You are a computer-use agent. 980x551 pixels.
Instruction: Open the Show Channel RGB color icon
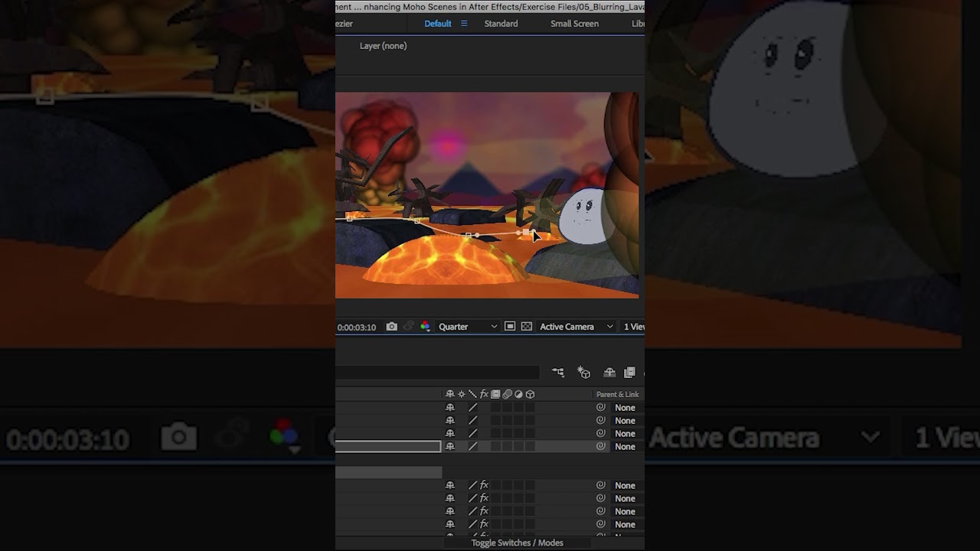425,327
